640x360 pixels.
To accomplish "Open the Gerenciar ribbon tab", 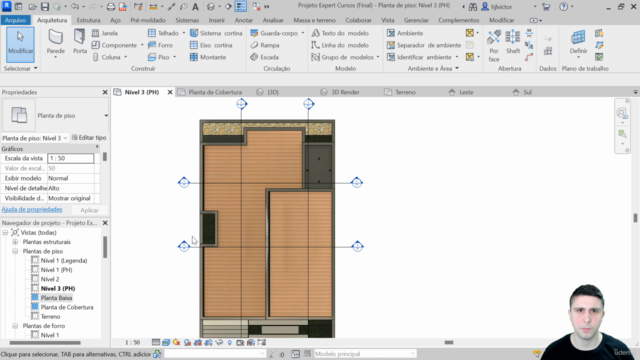I will (x=416, y=20).
